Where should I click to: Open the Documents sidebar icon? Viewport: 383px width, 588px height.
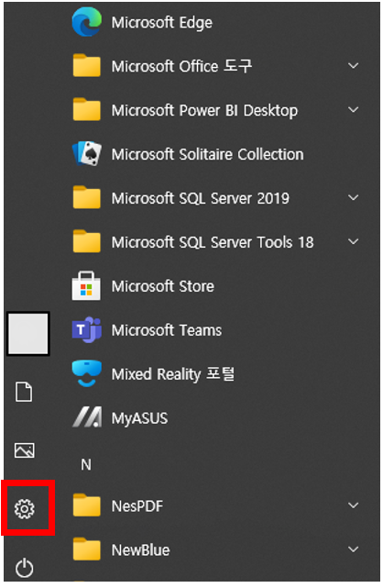24,392
